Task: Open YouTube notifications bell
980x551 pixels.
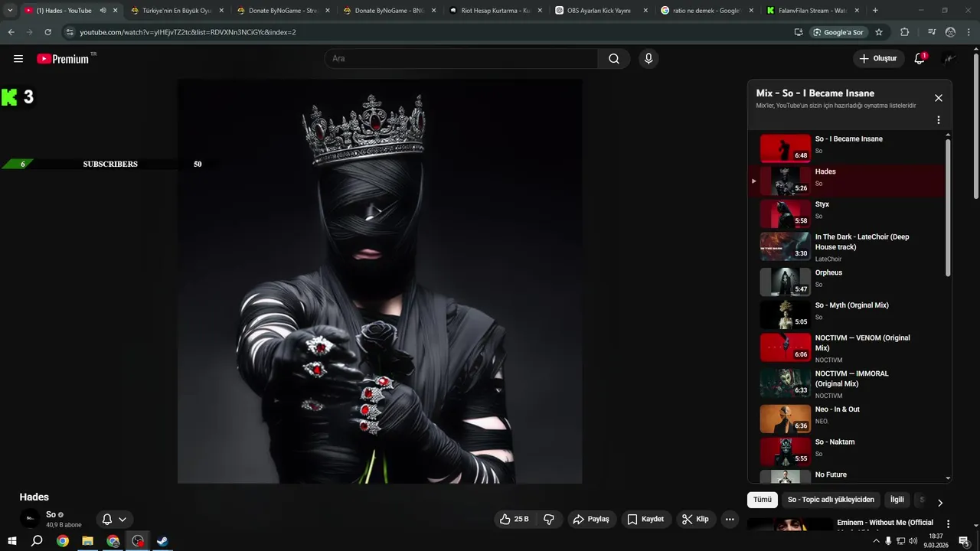Action: (x=920, y=59)
